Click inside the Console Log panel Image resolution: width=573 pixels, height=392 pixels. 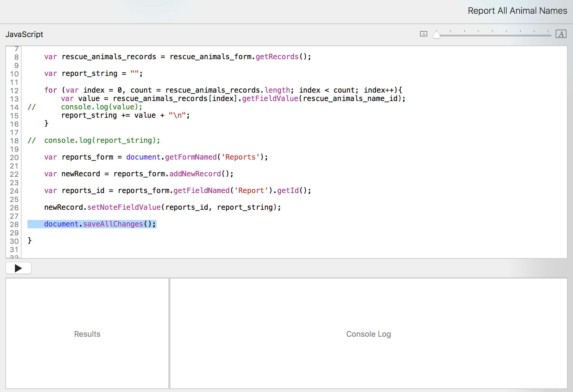point(368,333)
